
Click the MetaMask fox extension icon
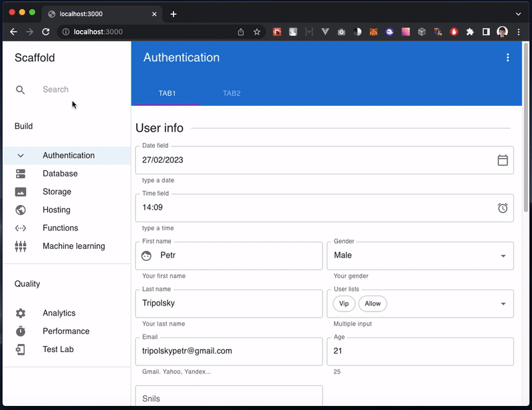pyautogui.click(x=374, y=32)
